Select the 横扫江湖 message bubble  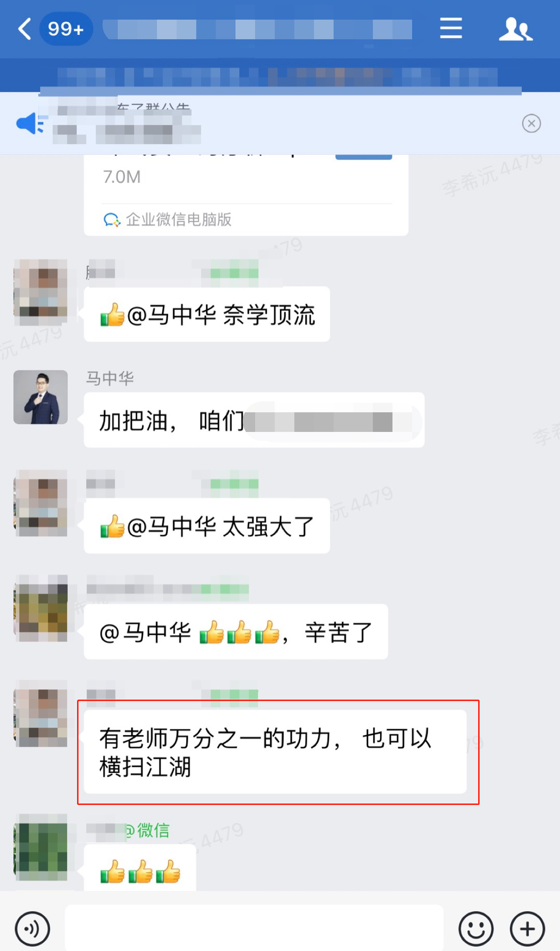[275, 752]
